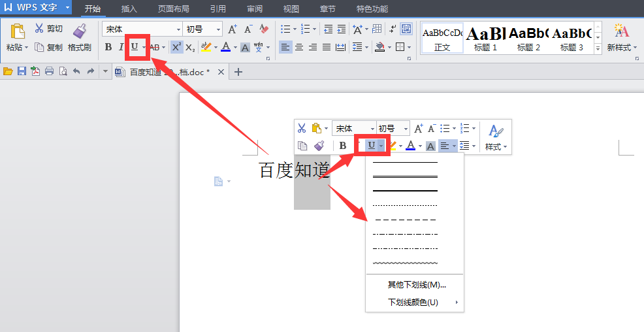Click ribbon bullet list icon
The image size is (644, 332).
click(285, 29)
